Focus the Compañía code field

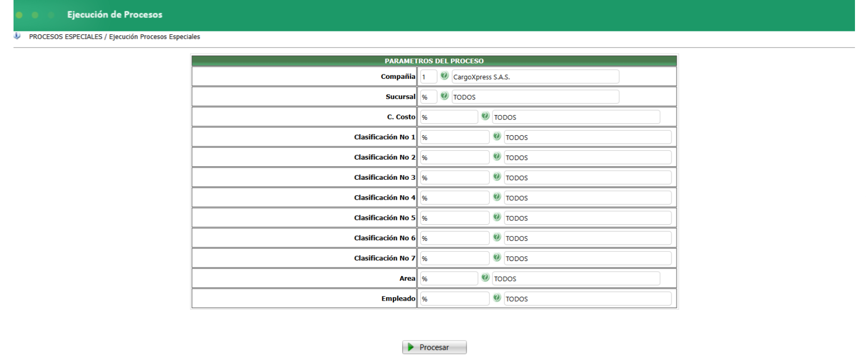point(428,76)
